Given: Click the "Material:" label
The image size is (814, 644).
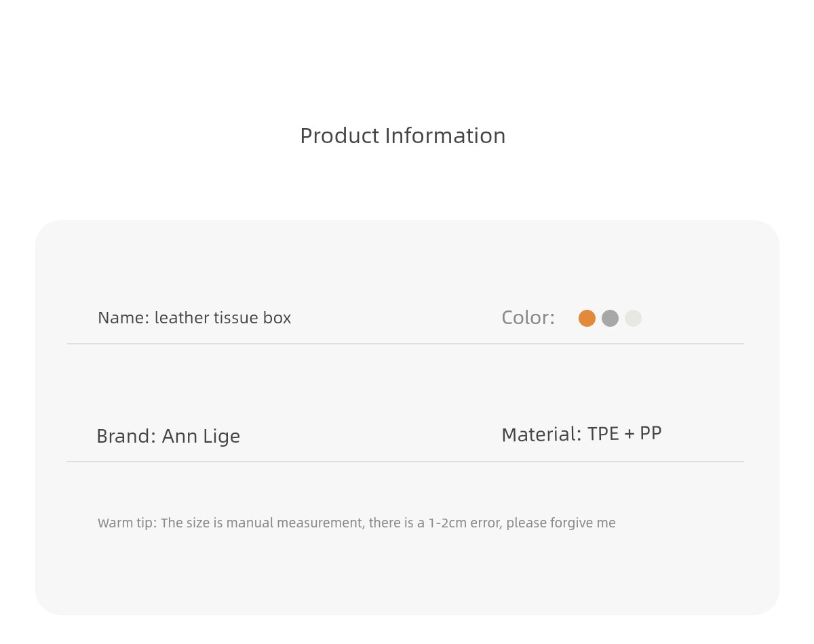Looking at the screenshot, I should 541,435.
